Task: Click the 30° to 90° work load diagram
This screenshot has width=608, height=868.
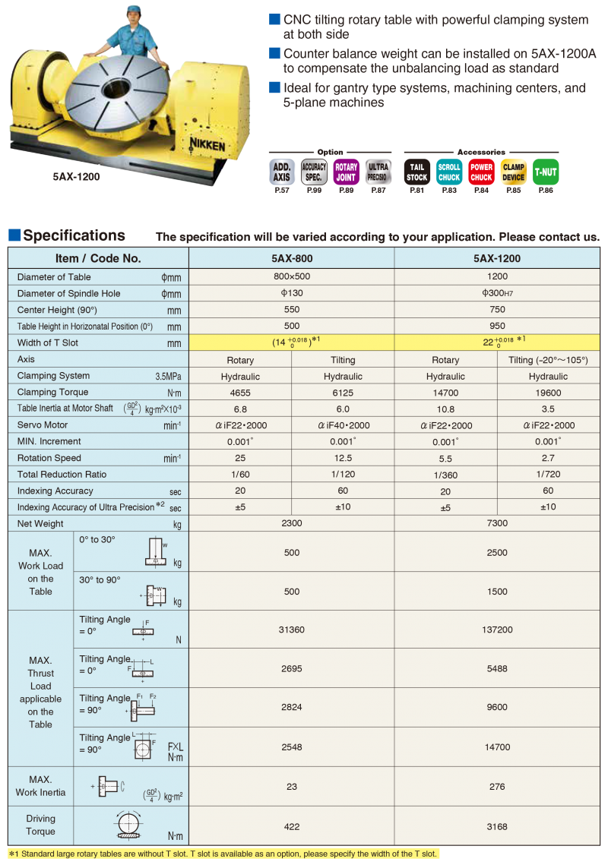Action: (x=154, y=595)
